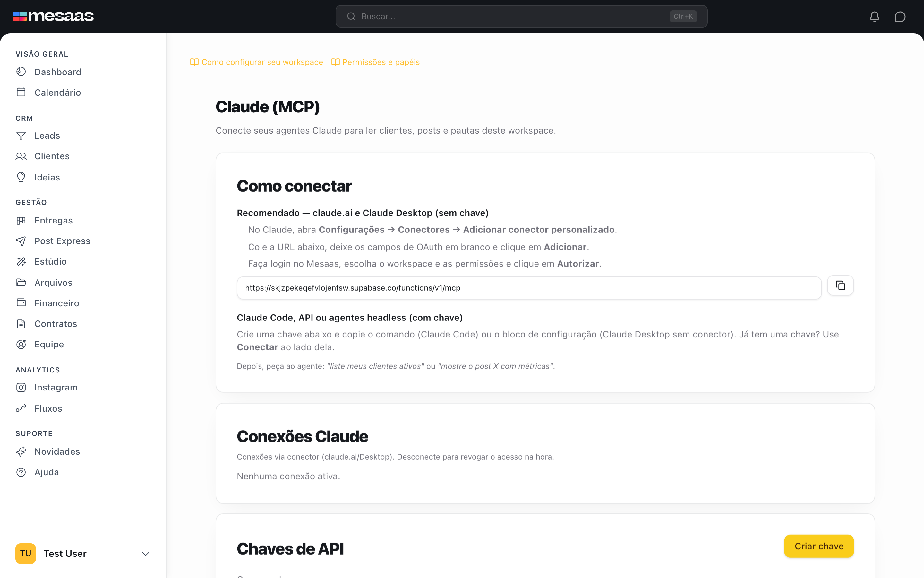Select Contratos menu entry
This screenshot has height=578, width=924.
click(56, 324)
